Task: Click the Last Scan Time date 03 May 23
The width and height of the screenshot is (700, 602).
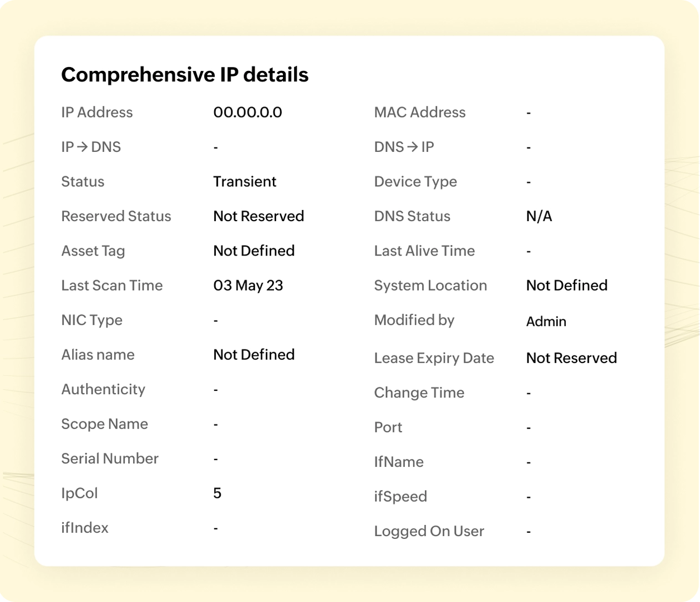Action: [x=248, y=285]
